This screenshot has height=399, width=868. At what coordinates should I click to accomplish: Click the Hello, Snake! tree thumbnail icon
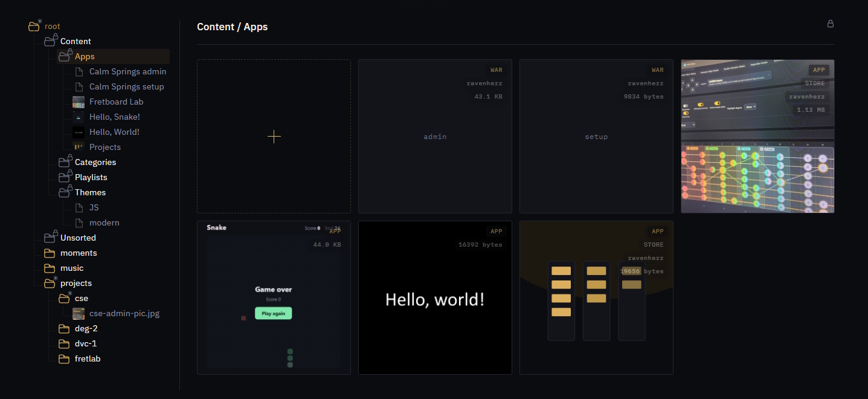(79, 117)
